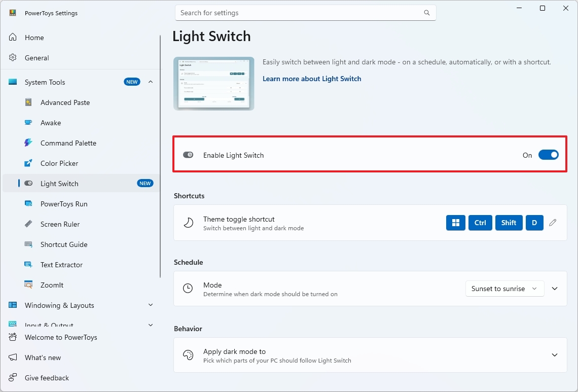Open PowerToys Run settings via its icon
The width and height of the screenshot is (578, 392).
tap(29, 204)
